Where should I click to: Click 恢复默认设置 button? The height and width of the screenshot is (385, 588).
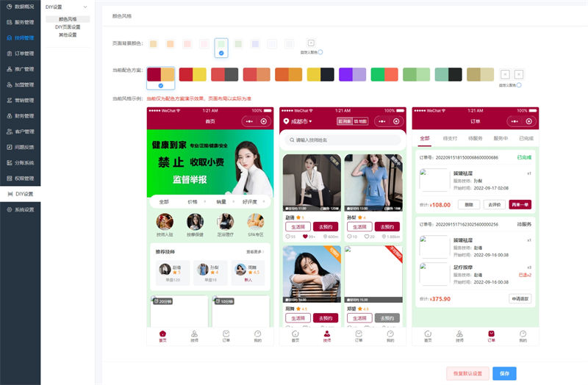tap(467, 373)
